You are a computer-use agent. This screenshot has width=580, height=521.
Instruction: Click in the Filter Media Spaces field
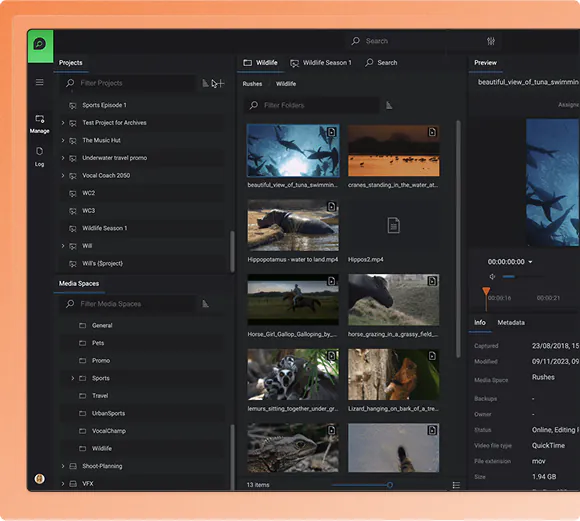[x=129, y=304]
